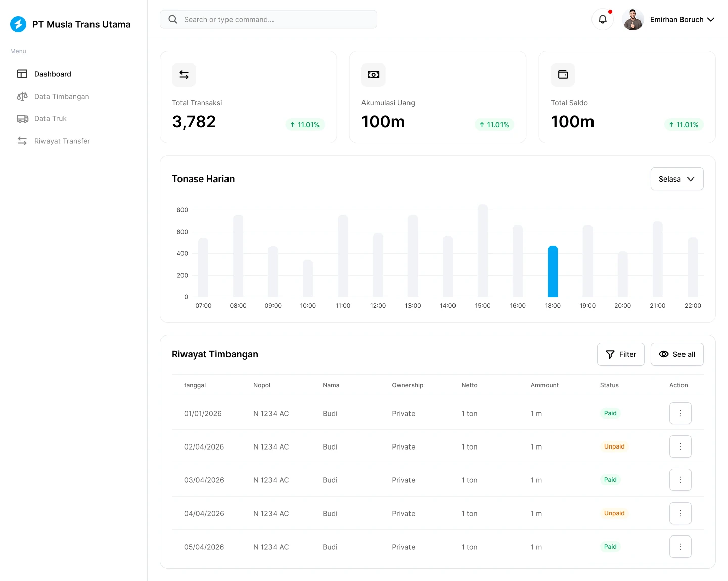Focus the Search or type command field
This screenshot has height=581, width=728.
pos(268,19)
